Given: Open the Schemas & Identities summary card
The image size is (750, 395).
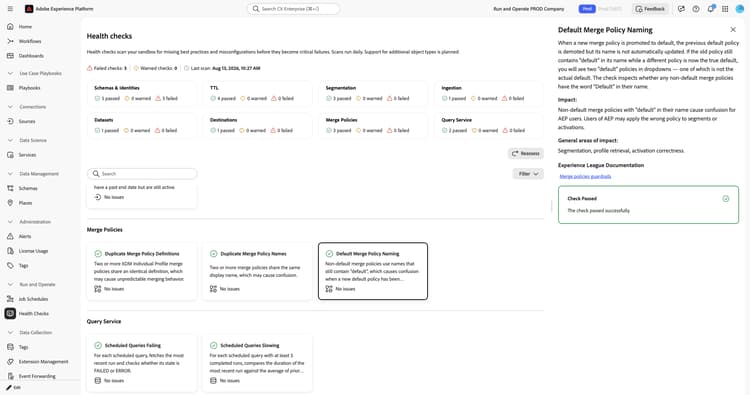Looking at the screenshot, I should click(x=142, y=93).
